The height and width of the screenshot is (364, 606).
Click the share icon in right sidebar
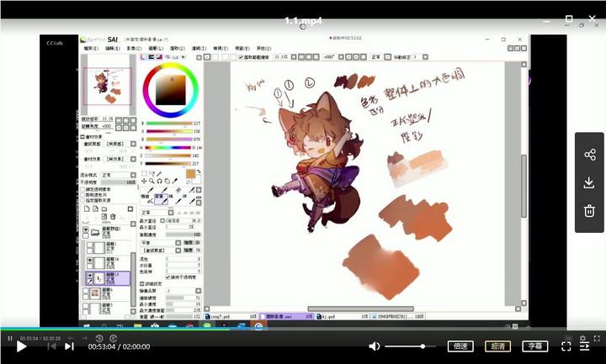pyautogui.click(x=589, y=155)
